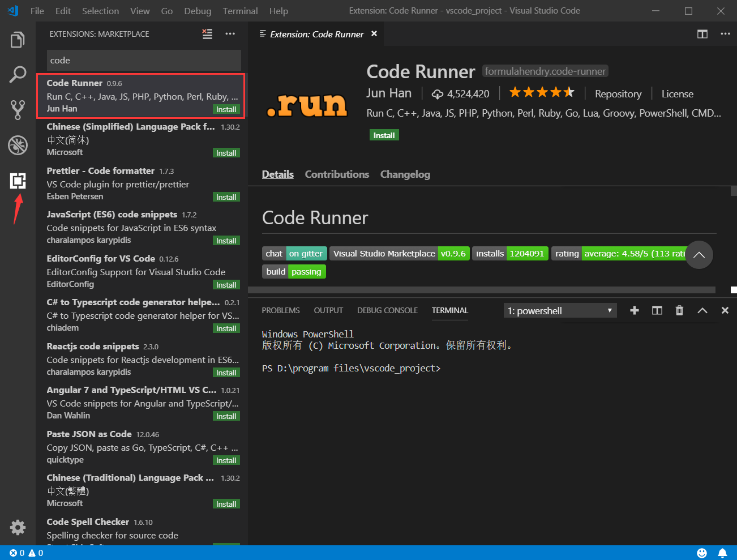Open the Search view in activity bar
Image resolution: width=737 pixels, height=560 pixels.
click(x=18, y=75)
